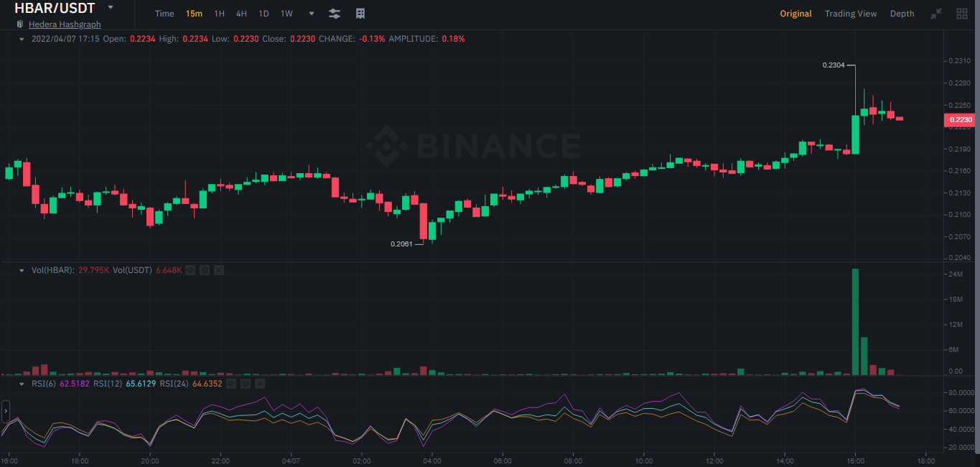980x467 pixels.
Task: Expand the more intervals dropdown arrow
Action: tap(311, 14)
